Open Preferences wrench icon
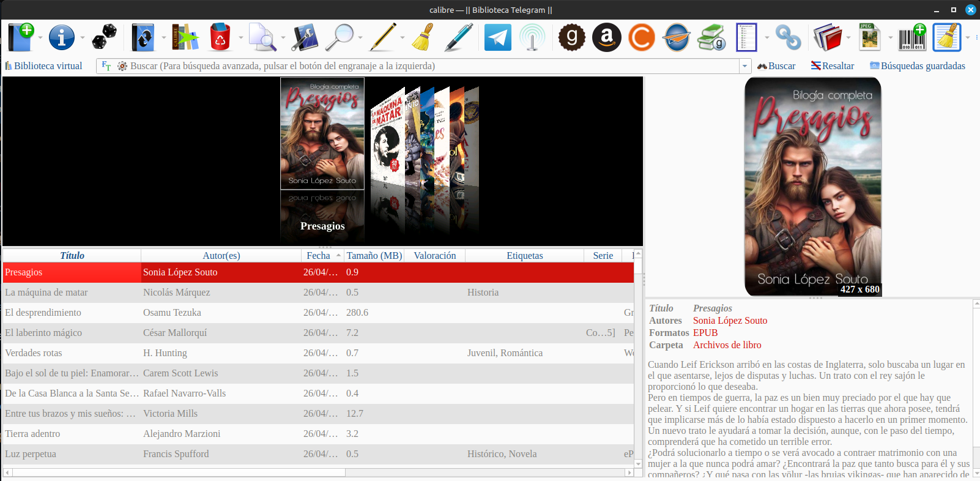Viewport: 980px width, 481px height. 304,37
